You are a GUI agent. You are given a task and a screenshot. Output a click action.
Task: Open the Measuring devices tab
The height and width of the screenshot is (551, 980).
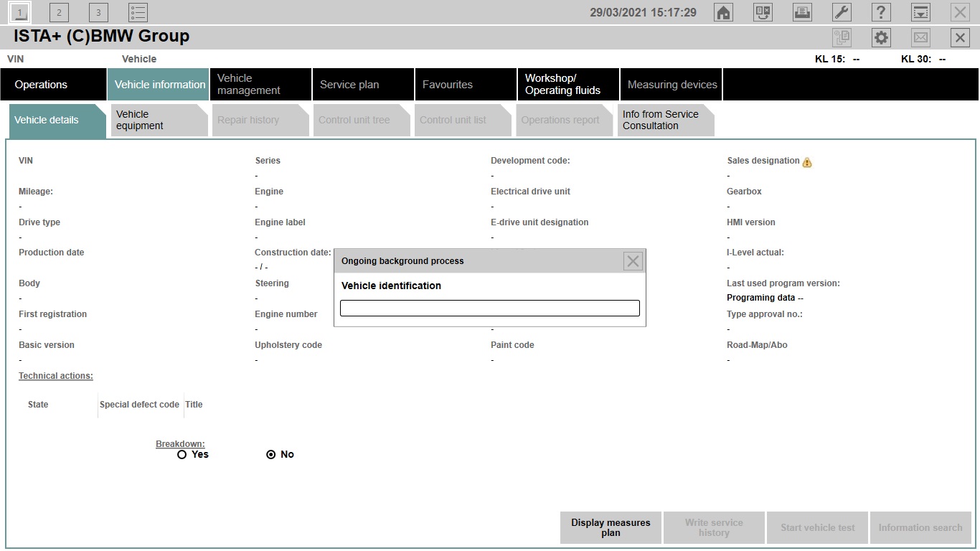click(x=671, y=85)
